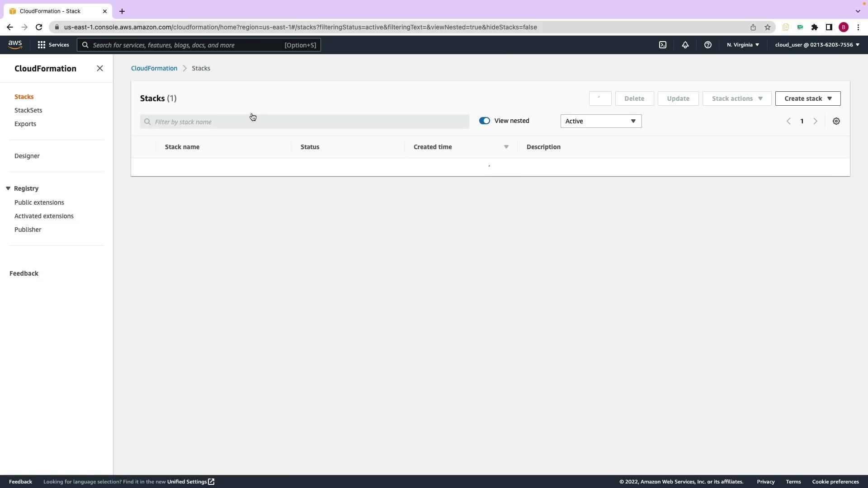
Task: Click the AWS logo home icon
Action: 15,44
